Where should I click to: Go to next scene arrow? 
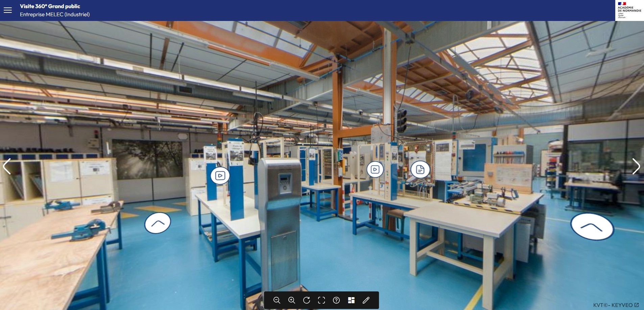pyautogui.click(x=636, y=166)
